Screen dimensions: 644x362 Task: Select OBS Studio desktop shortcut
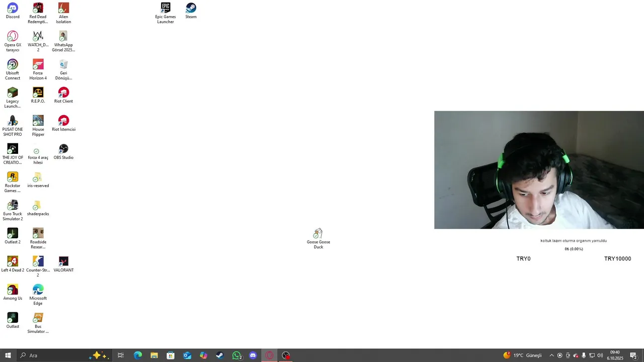click(x=63, y=151)
